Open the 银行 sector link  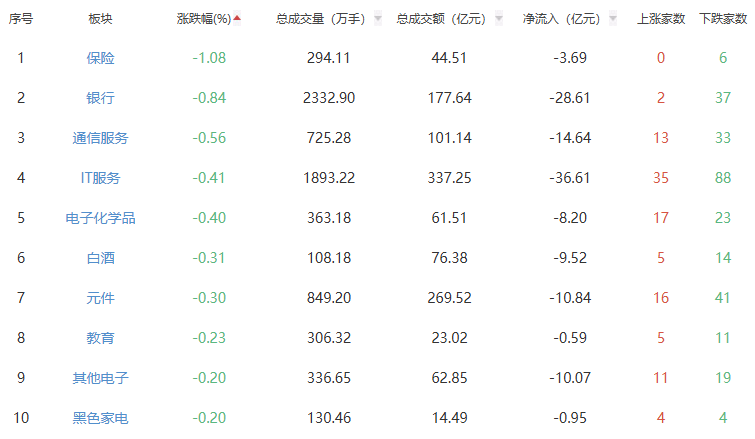tap(100, 98)
